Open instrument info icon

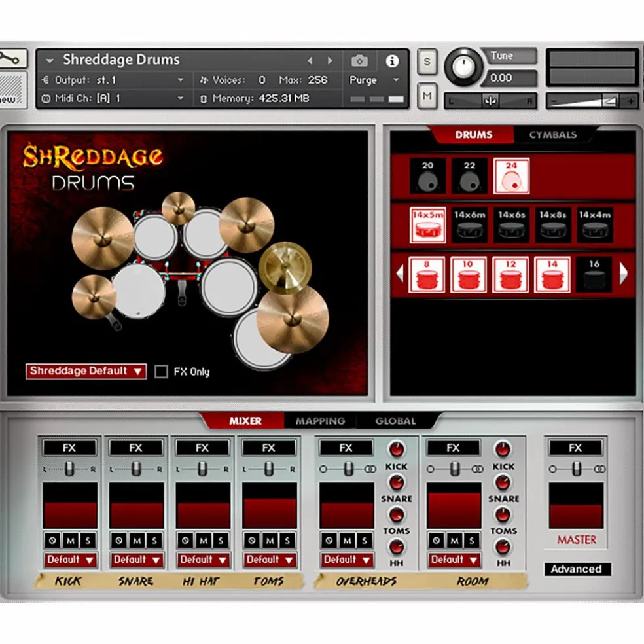tap(392, 62)
